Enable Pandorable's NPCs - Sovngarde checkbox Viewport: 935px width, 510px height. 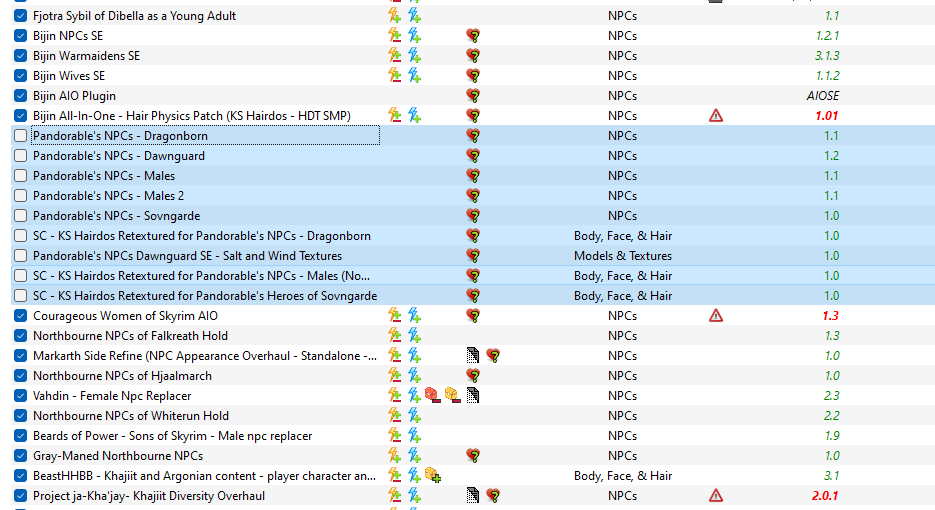[20, 215]
